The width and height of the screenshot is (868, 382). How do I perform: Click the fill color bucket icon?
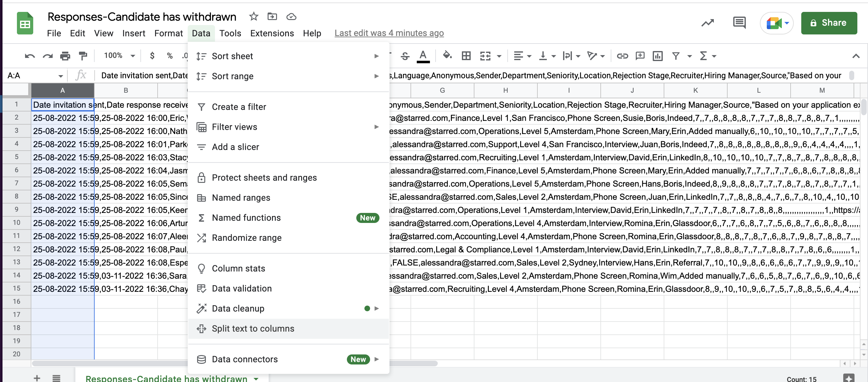coord(447,55)
